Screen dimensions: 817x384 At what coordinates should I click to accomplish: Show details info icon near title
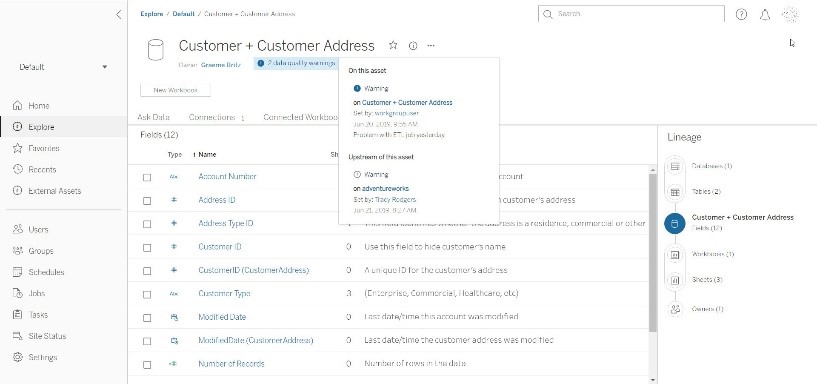(413, 46)
